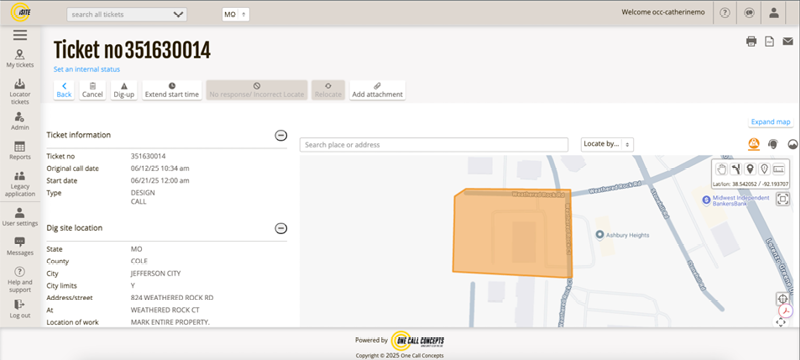Screen dimensions: 800x360
Task: Select the outlined pin marker tool
Action: [764, 169]
